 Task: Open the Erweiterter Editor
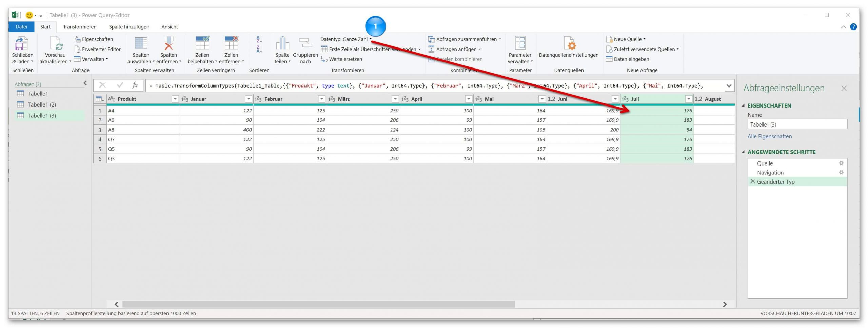pos(97,49)
